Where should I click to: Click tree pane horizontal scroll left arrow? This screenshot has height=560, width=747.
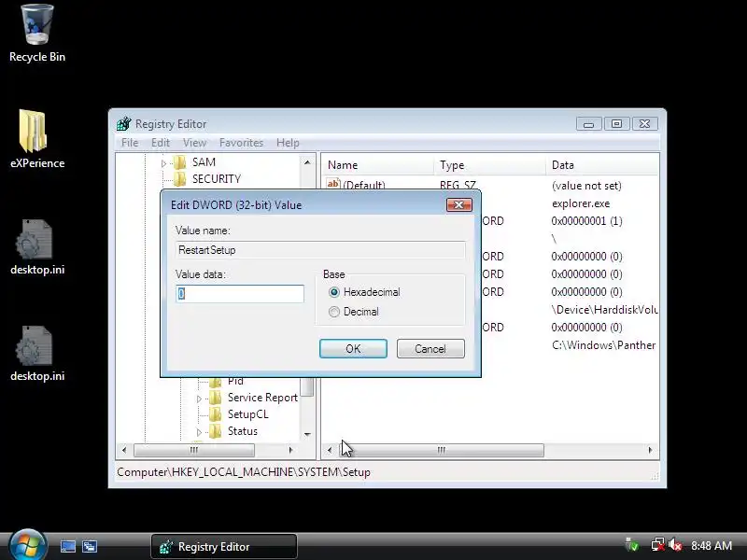coord(124,450)
